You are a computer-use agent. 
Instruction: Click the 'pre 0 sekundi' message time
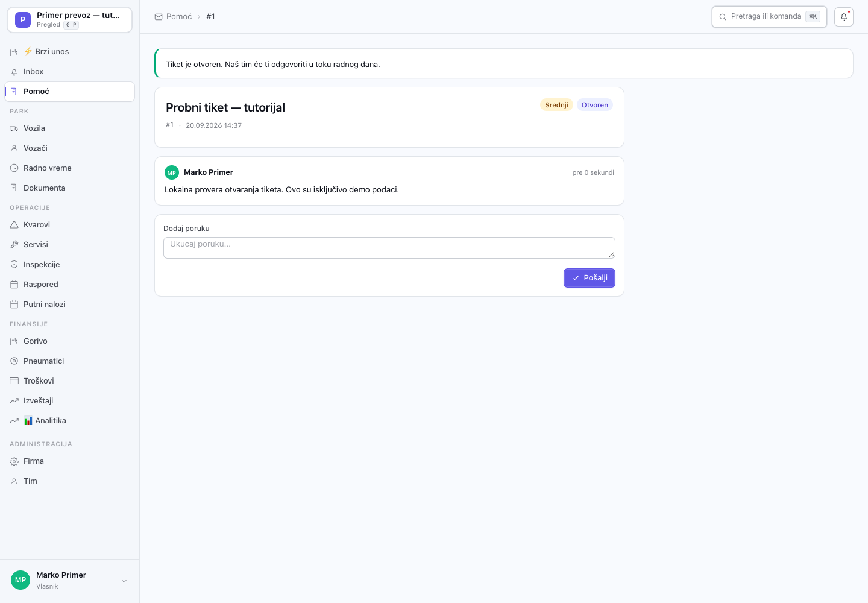593,172
